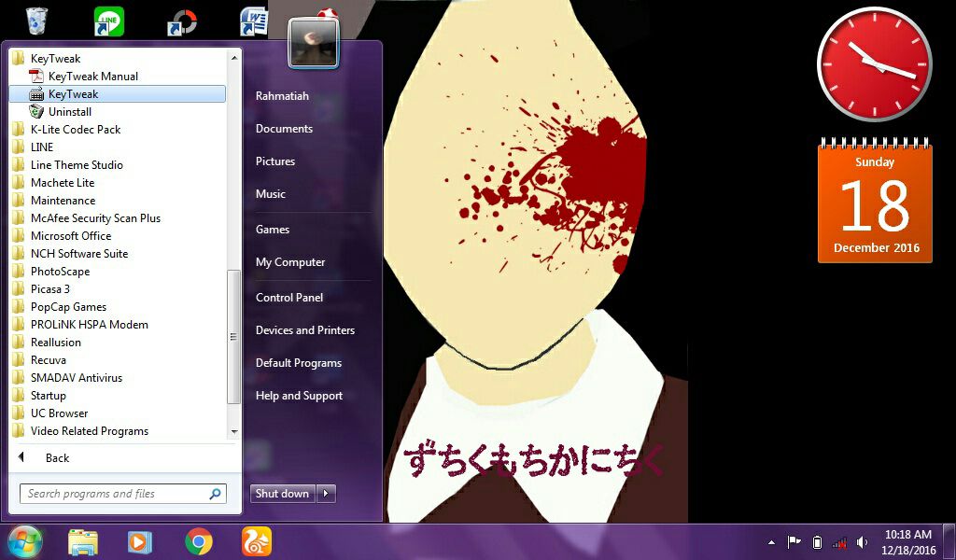This screenshot has height=560, width=956.
Task: Click the programs list scroll-down arrow
Action: click(234, 432)
